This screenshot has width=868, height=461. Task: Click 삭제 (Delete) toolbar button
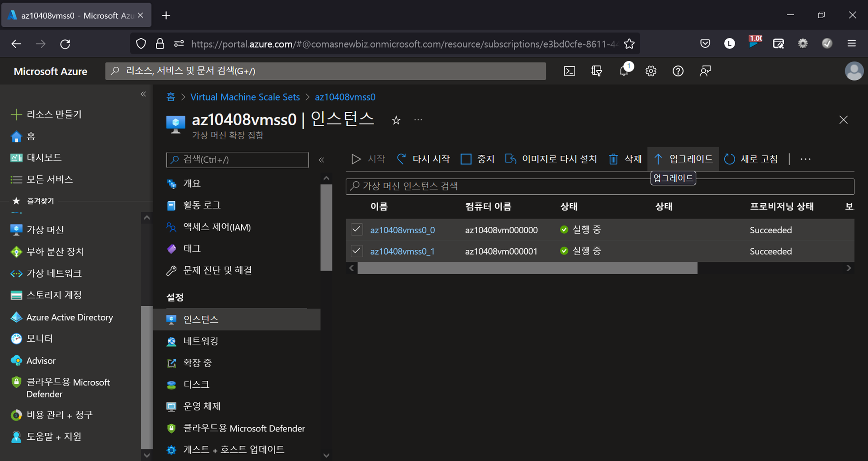click(625, 159)
